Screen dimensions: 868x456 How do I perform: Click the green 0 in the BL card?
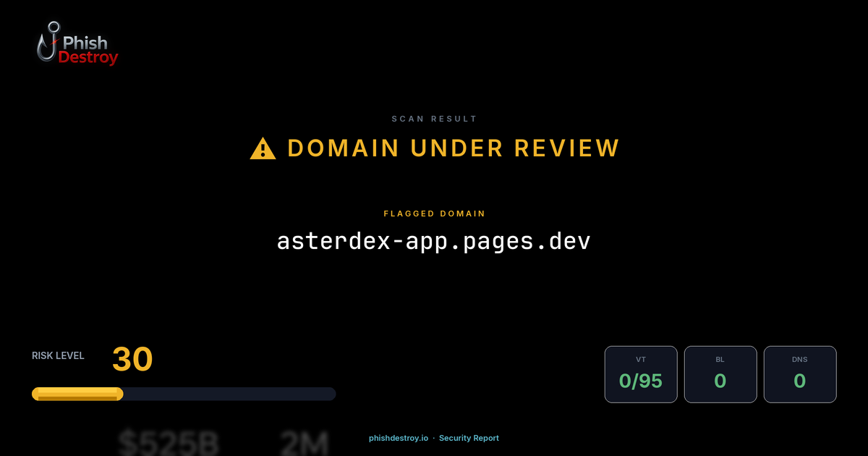point(720,381)
